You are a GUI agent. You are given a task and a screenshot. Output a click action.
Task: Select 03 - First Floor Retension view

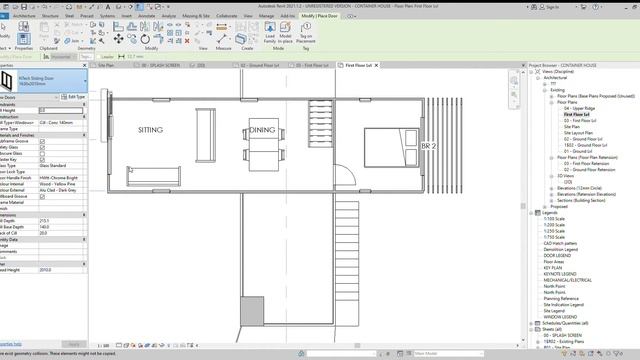(x=587, y=164)
